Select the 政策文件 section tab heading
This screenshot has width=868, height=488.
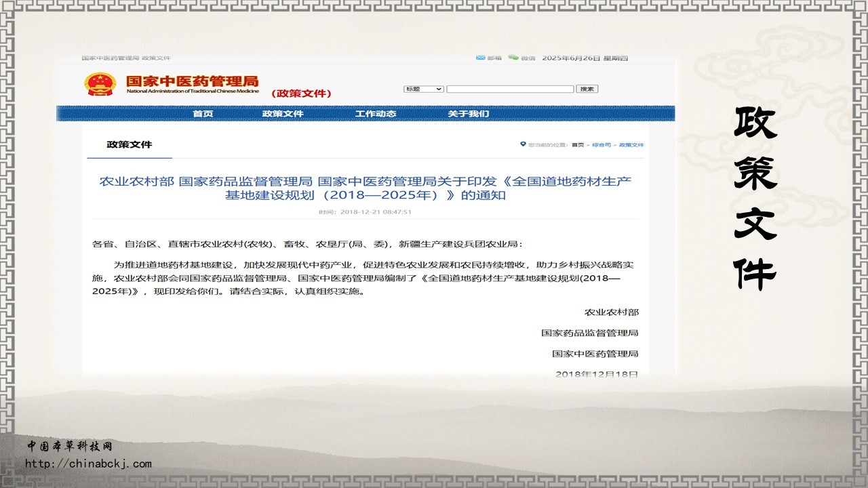tap(130, 144)
